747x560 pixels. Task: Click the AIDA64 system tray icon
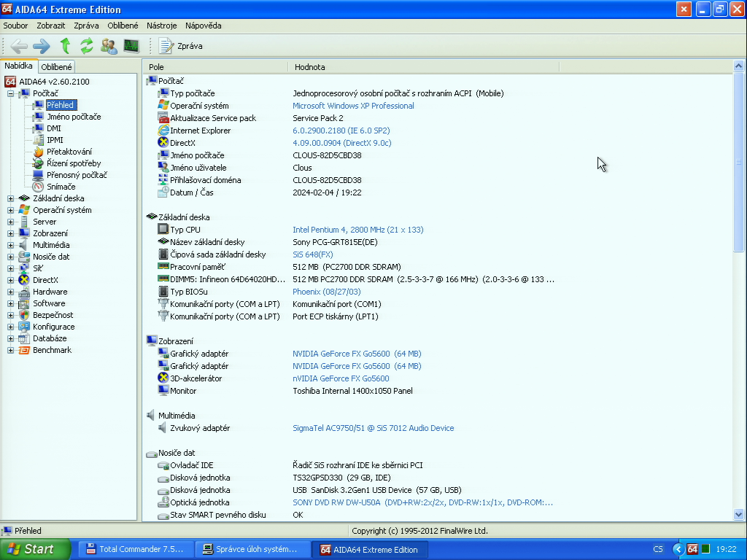(x=692, y=549)
